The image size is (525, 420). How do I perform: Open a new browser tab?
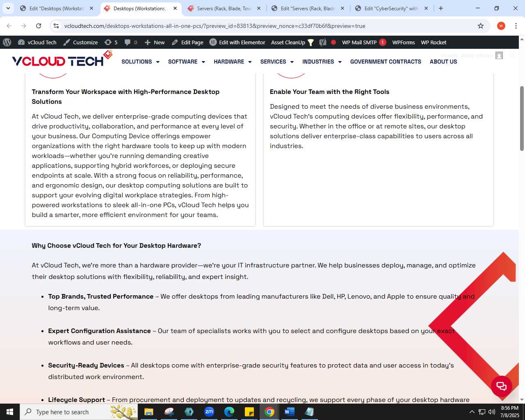441,8
